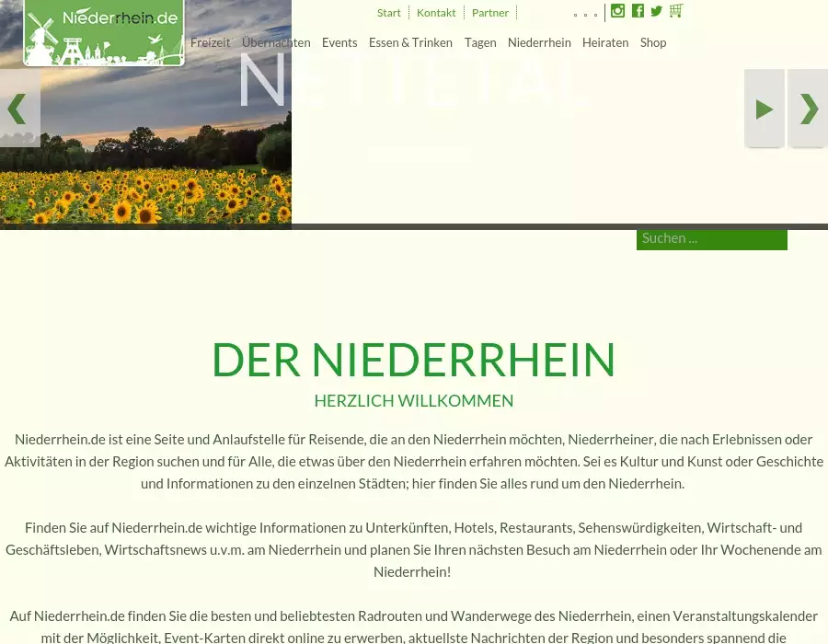This screenshot has height=644, width=828.
Task: Click the Suchen search field
Action: tap(711, 238)
